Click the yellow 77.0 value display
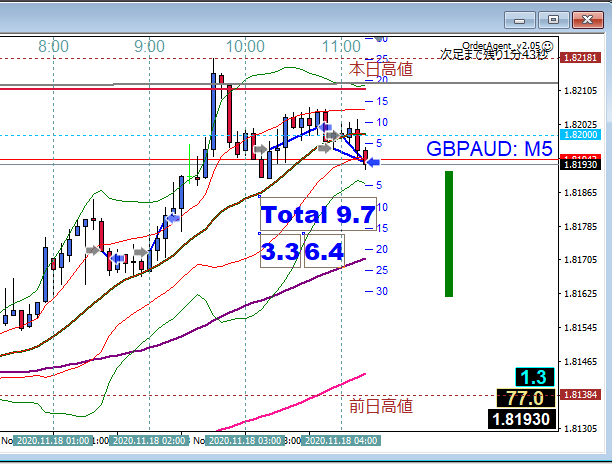This screenshot has height=464, width=612. pyautogui.click(x=525, y=398)
